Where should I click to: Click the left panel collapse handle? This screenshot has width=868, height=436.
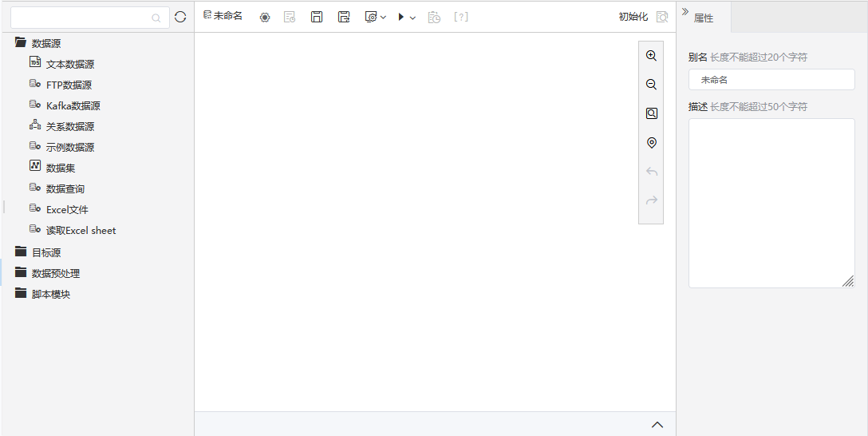click(x=4, y=207)
